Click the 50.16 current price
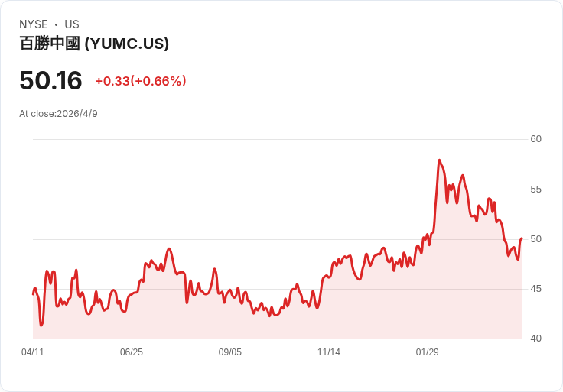The width and height of the screenshot is (563, 392). point(50,80)
